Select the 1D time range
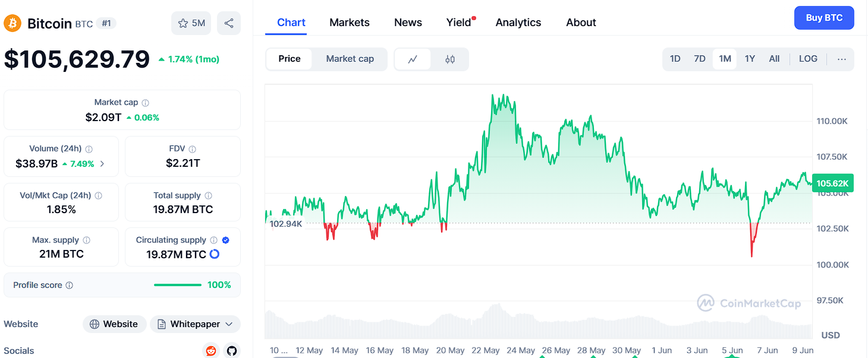The height and width of the screenshot is (358, 868). (x=675, y=59)
